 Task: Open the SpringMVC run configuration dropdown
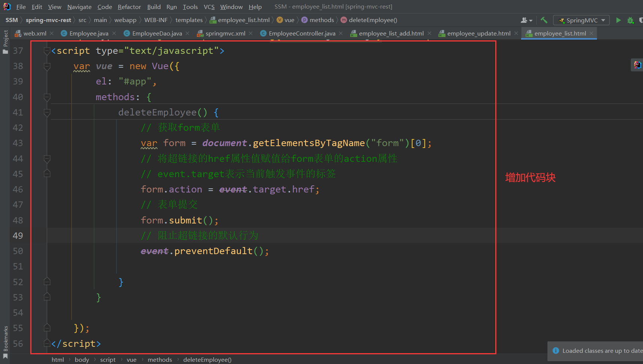(581, 20)
